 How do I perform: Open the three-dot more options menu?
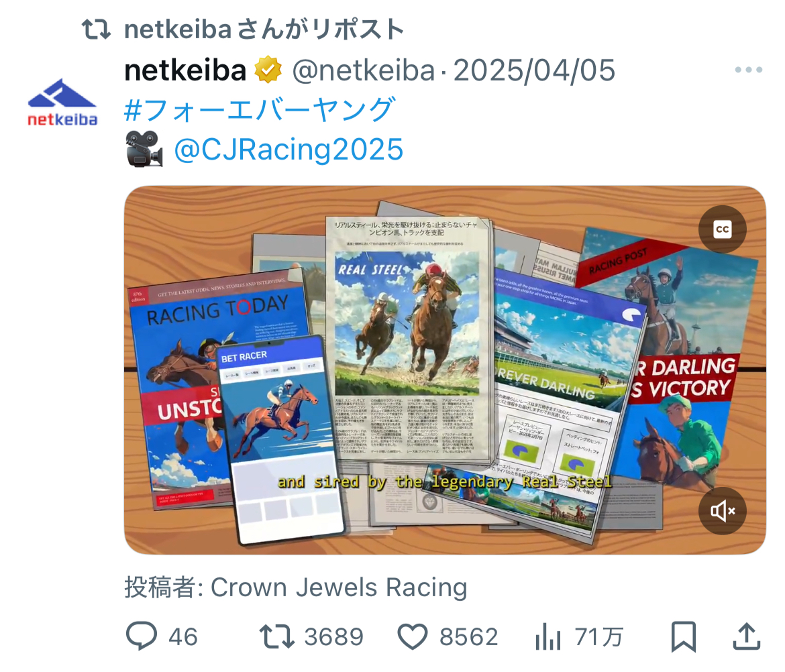[x=749, y=70]
